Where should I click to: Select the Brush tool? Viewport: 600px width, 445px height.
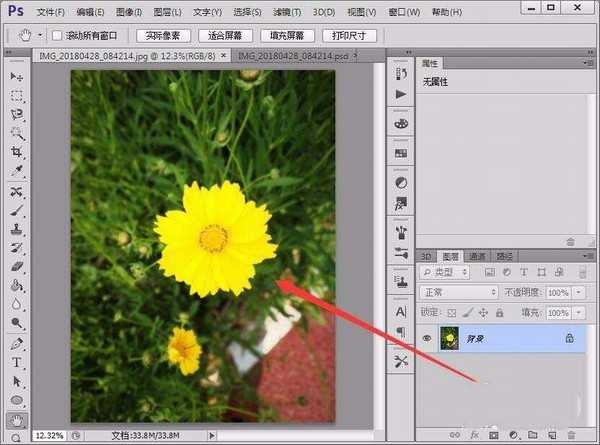pos(17,210)
